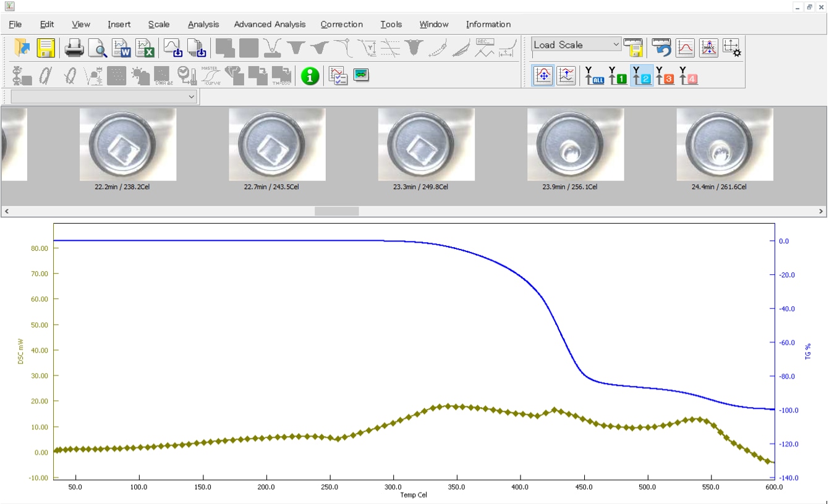This screenshot has width=829, height=504.
Task: Open Print Preview with magnifier icon
Action: click(97, 48)
